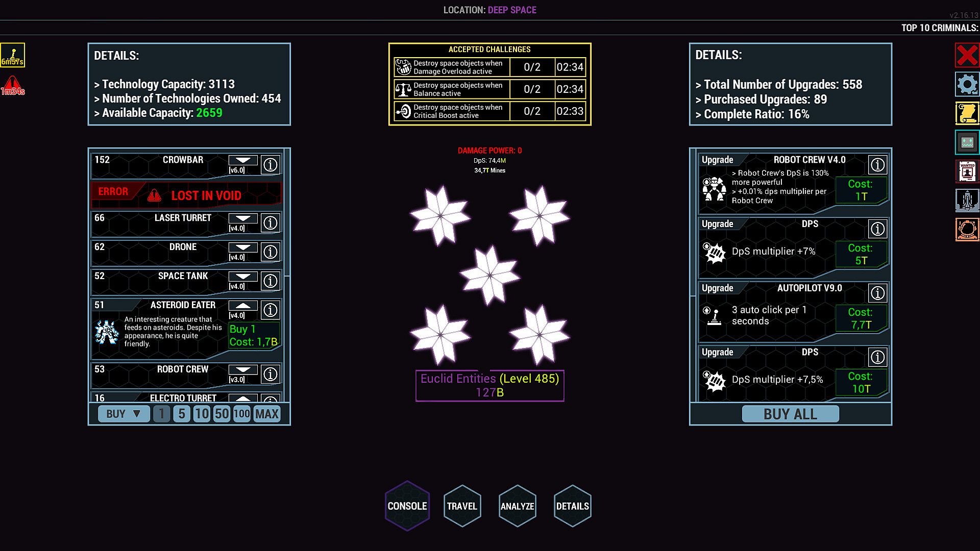Open the yellow scroll icon
The width and height of the screenshot is (980, 551).
point(967,113)
